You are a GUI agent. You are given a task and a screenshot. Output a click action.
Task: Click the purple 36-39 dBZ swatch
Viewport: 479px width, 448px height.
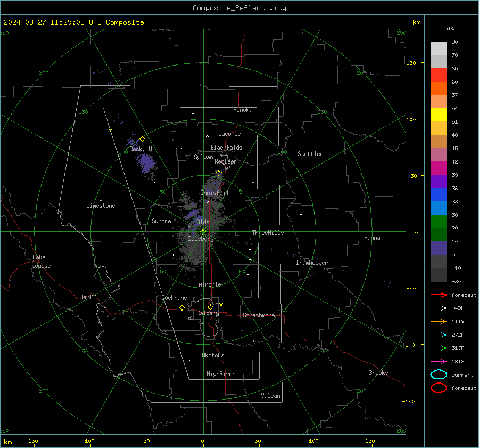439,182
